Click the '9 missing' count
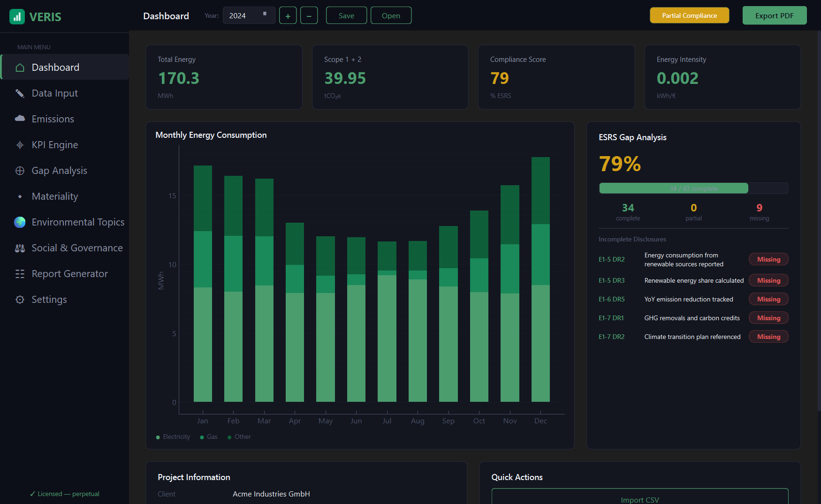 click(x=759, y=212)
